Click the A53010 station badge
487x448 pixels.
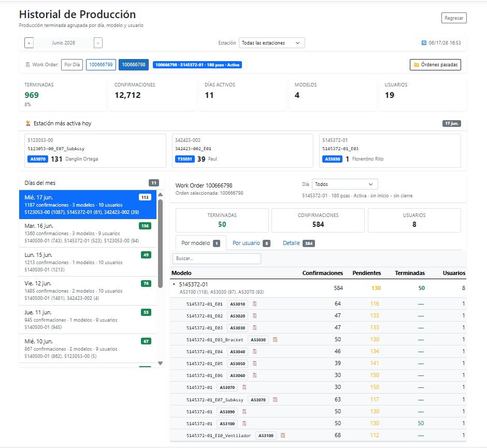click(238, 304)
